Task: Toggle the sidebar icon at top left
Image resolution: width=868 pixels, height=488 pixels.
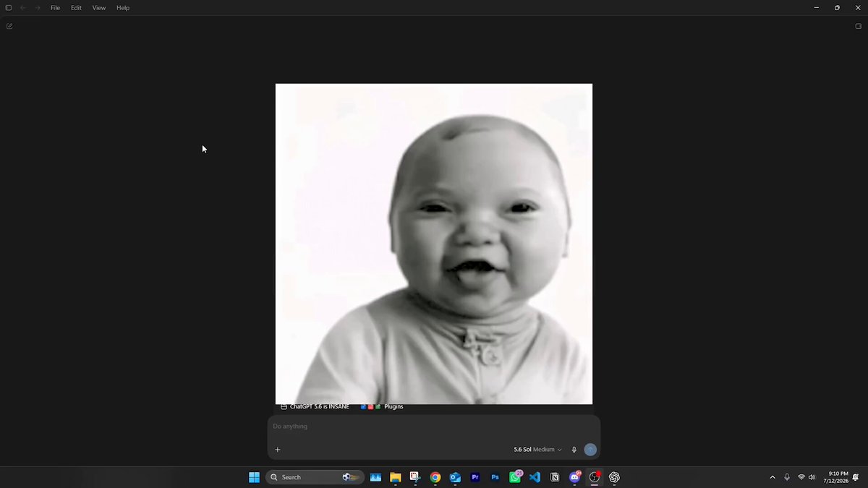Action: tap(9, 8)
